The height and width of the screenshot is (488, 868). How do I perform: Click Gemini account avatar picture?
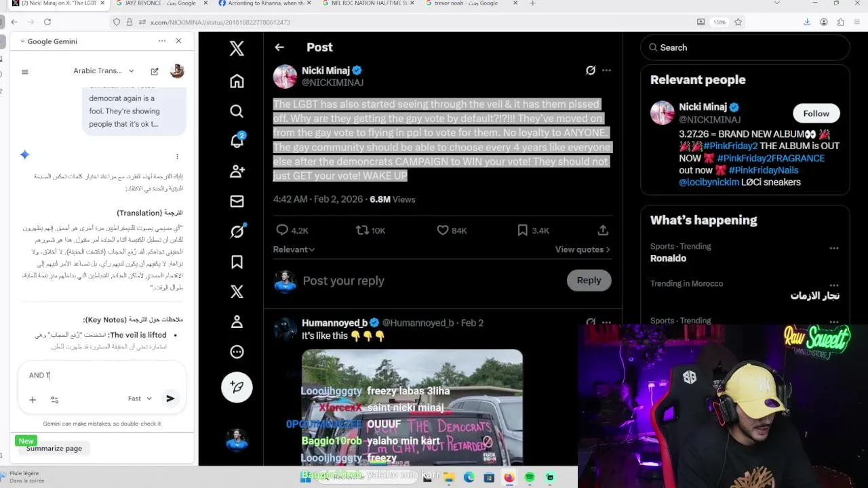click(177, 71)
